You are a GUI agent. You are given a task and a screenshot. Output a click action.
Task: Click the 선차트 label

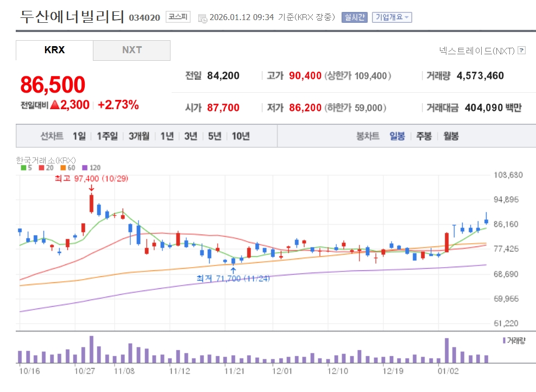pos(52,136)
